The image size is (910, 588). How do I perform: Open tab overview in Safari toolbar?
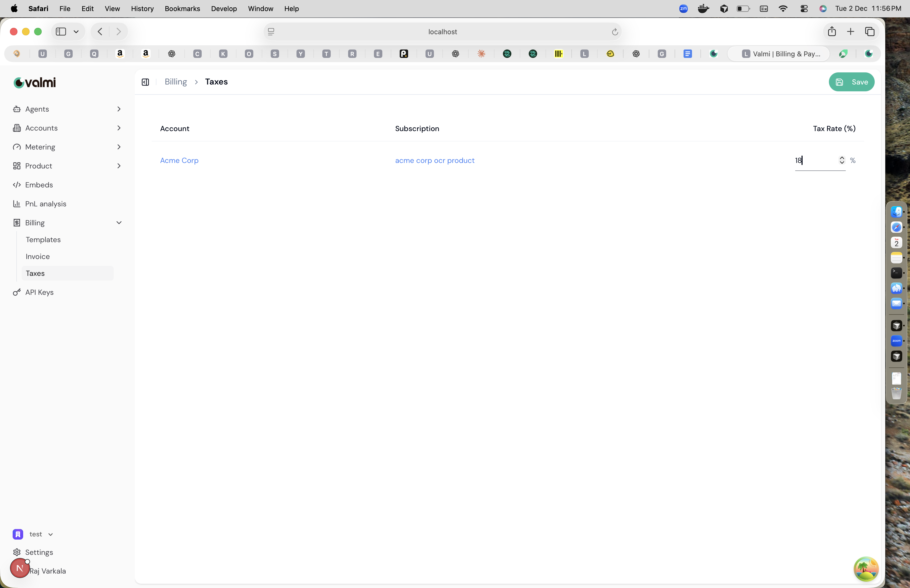[x=870, y=31]
